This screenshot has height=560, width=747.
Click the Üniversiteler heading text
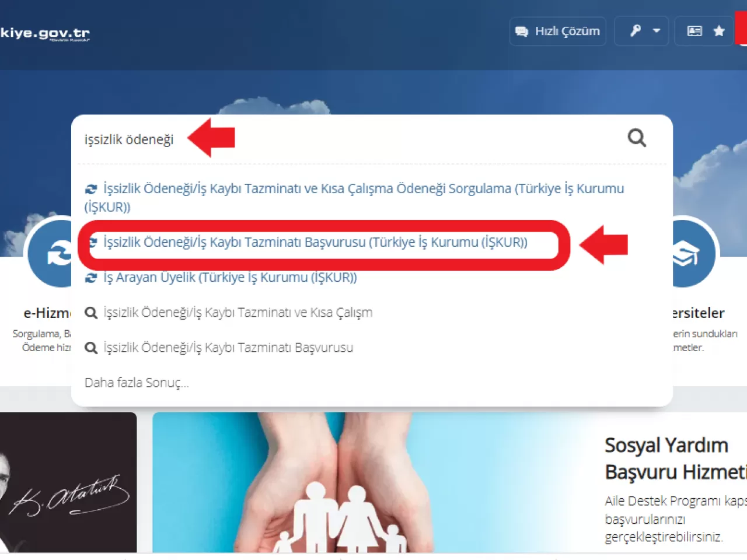(699, 313)
